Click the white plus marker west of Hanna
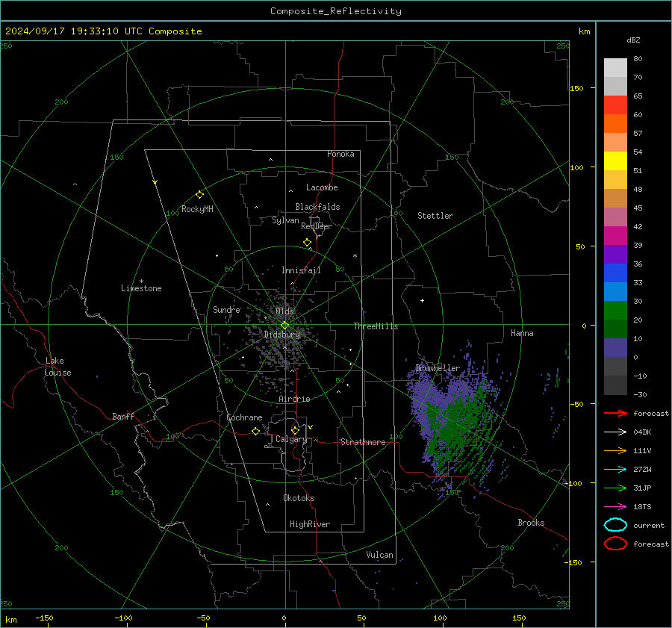The image size is (672, 628). coord(422,300)
